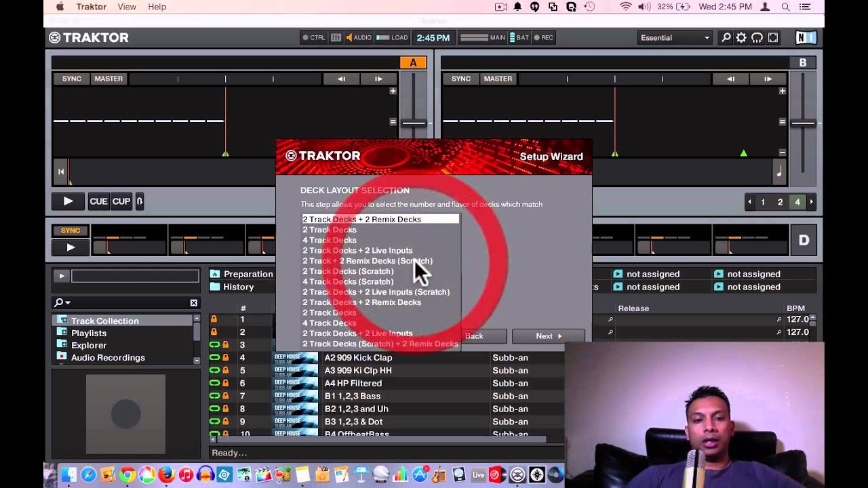
Task: Toggle key lock note icon on Deck B
Action: click(x=778, y=172)
